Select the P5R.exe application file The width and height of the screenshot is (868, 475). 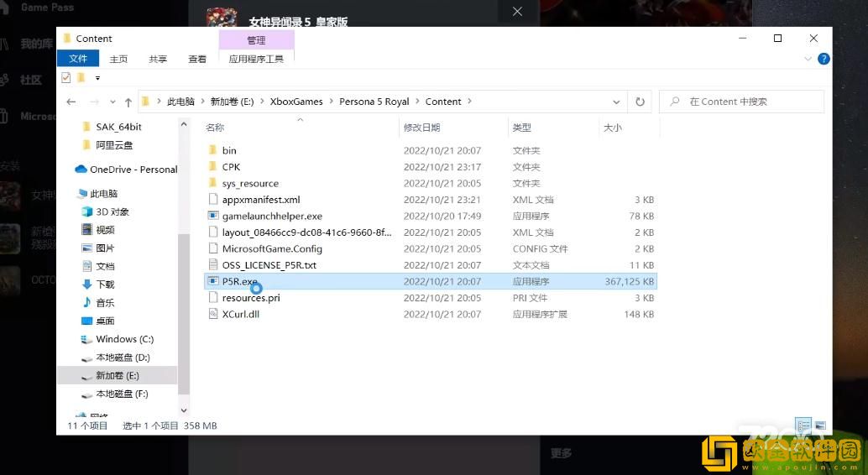(239, 281)
